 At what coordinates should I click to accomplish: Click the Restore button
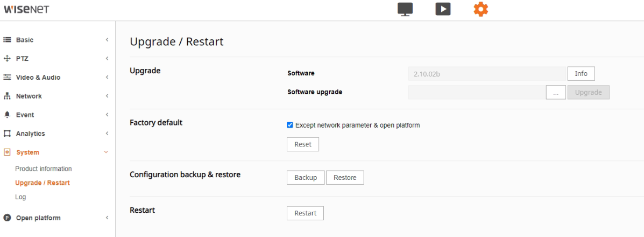[x=345, y=178]
